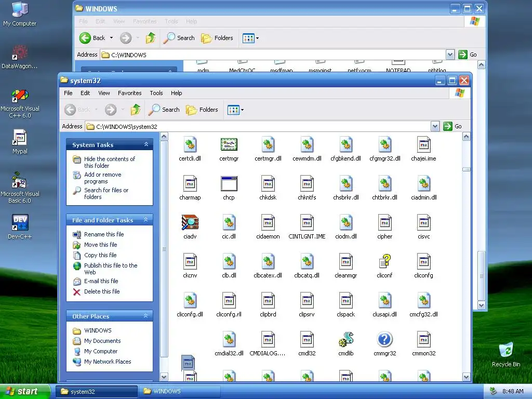The height and width of the screenshot is (399, 532).
Task: Click Delete this file link
Action: pos(102,291)
